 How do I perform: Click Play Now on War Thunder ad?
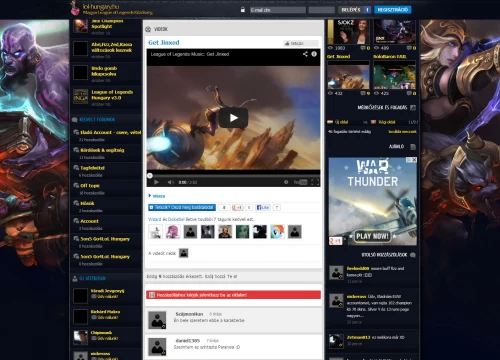372,236
